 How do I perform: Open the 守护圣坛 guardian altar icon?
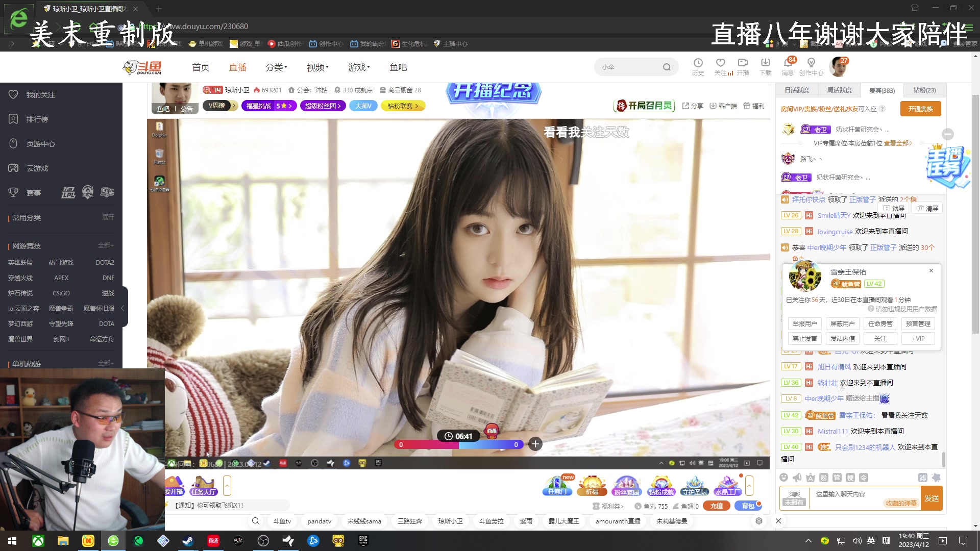tap(695, 485)
